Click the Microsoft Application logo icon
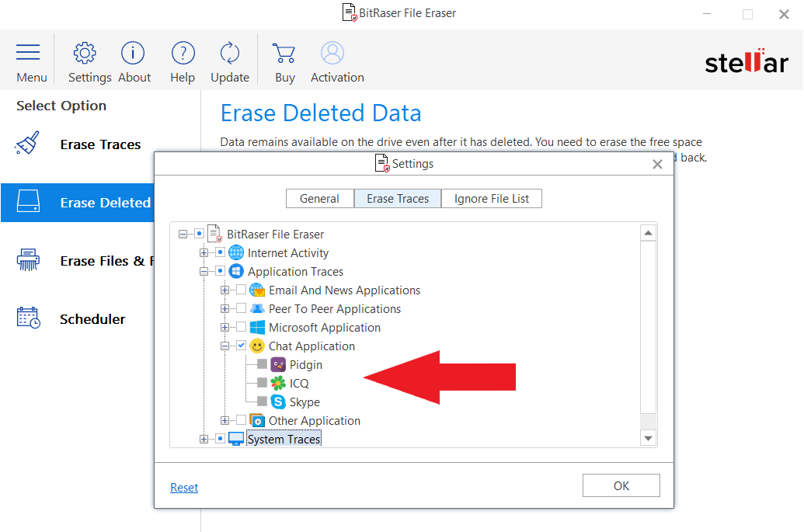This screenshot has height=532, width=804. [257, 327]
